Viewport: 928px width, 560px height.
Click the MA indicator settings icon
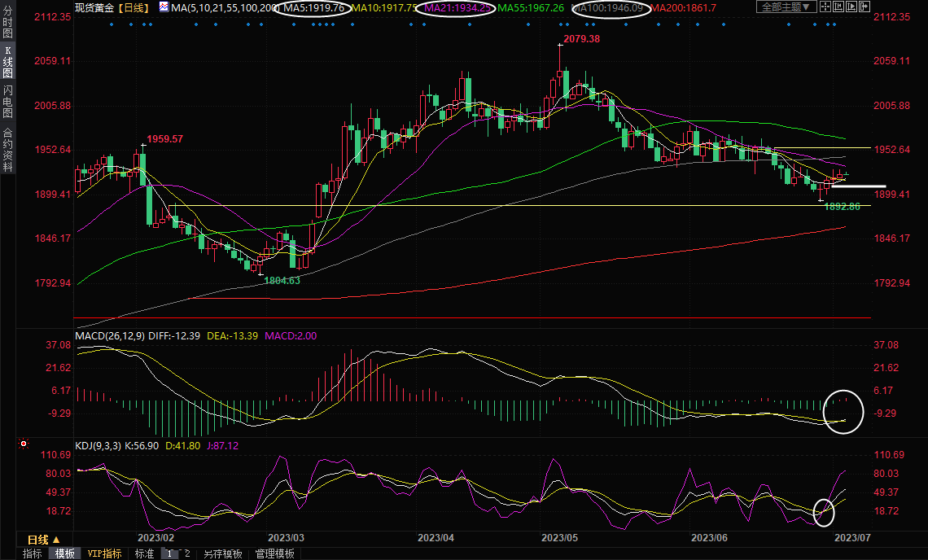(x=164, y=7)
